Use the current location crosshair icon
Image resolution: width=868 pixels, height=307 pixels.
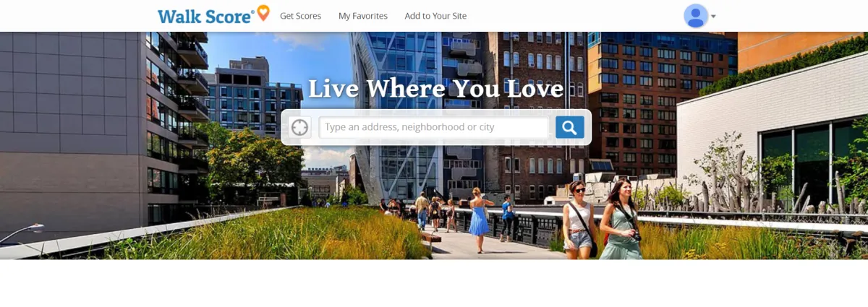(x=299, y=127)
